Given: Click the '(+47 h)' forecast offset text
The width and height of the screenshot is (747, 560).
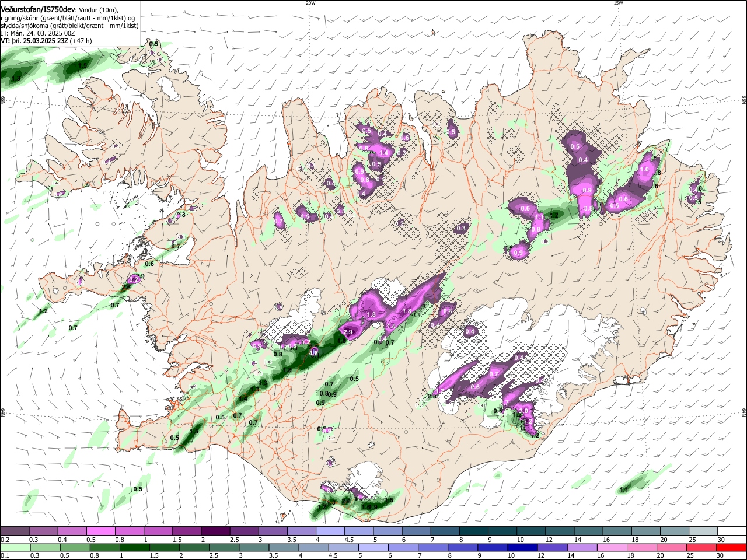Looking at the screenshot, I should 82,41.
